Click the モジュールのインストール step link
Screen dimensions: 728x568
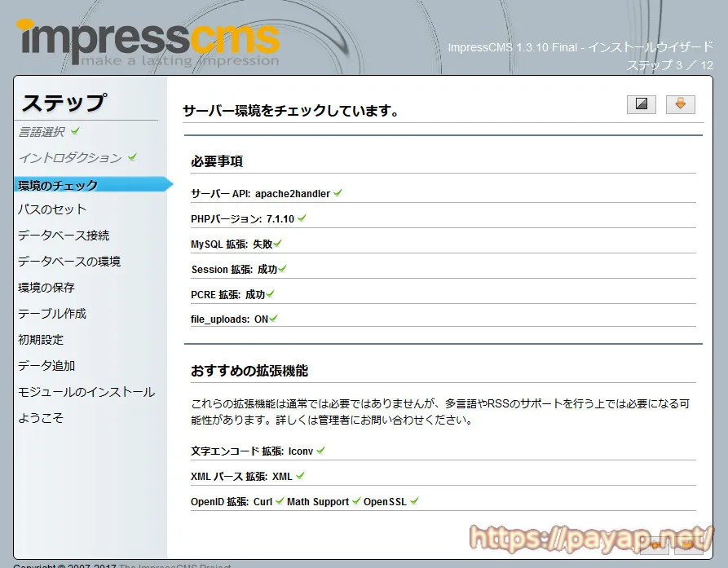[x=84, y=391]
